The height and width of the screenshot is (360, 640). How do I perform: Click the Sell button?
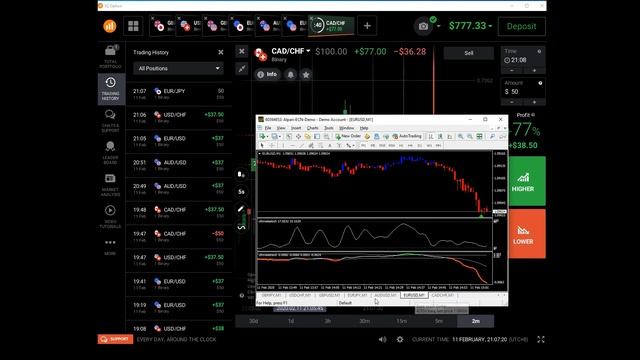coord(469,53)
